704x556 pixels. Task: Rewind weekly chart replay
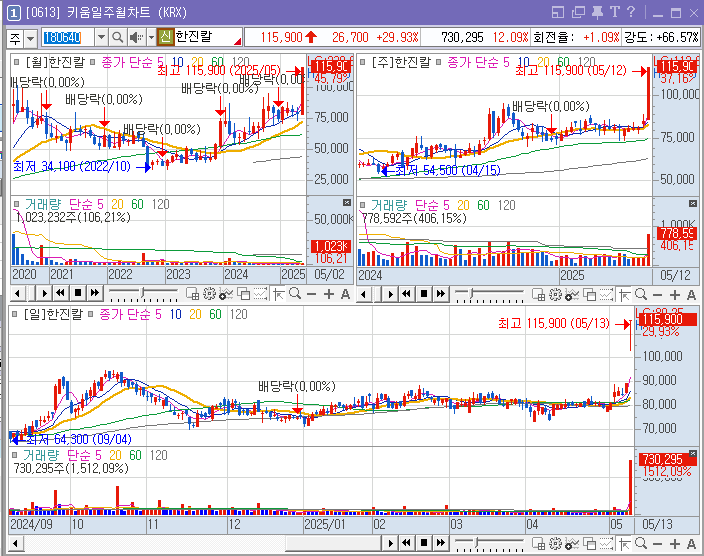[407, 294]
